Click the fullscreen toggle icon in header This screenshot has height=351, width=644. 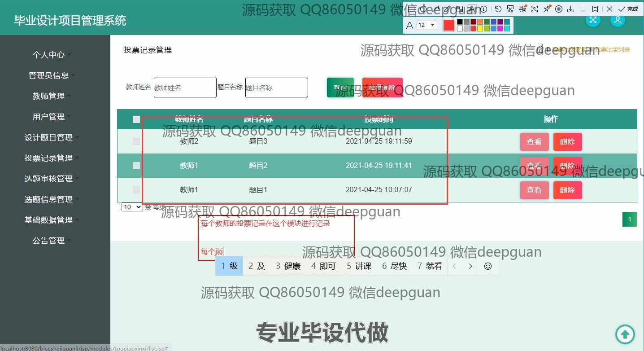(593, 20)
